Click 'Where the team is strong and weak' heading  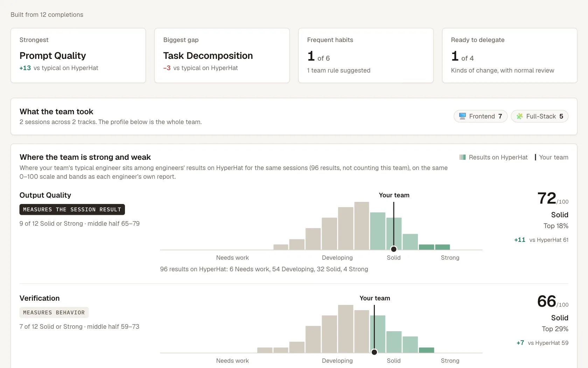85,157
